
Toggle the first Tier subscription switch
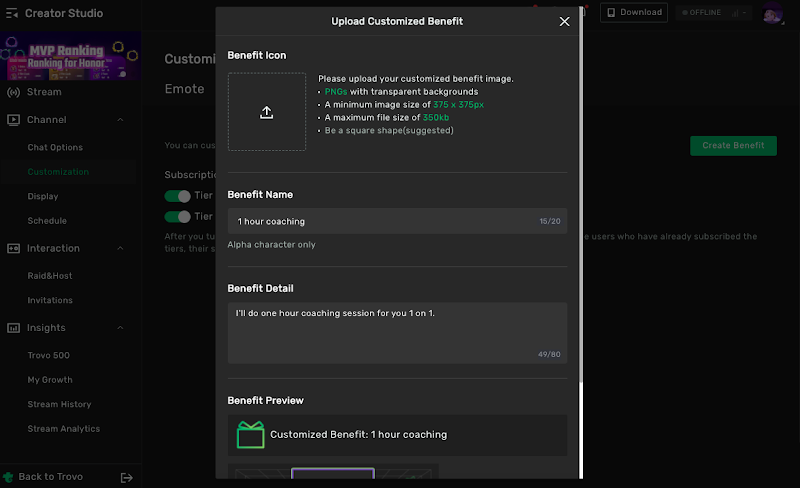177,196
